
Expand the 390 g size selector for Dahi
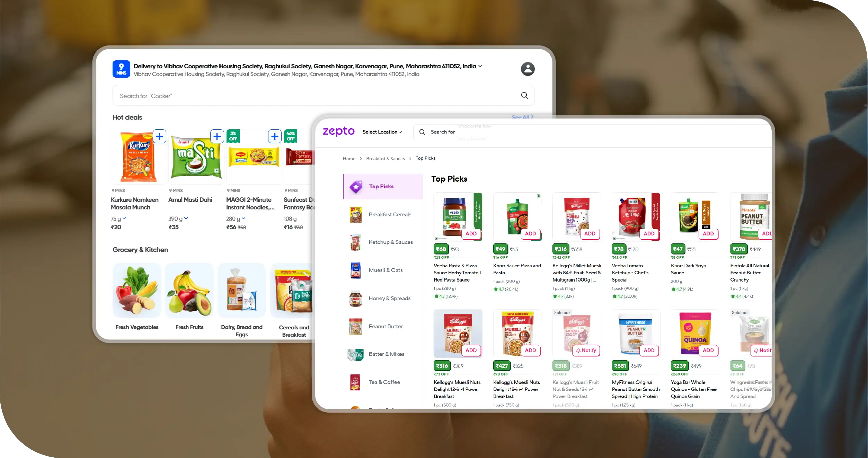coord(178,219)
